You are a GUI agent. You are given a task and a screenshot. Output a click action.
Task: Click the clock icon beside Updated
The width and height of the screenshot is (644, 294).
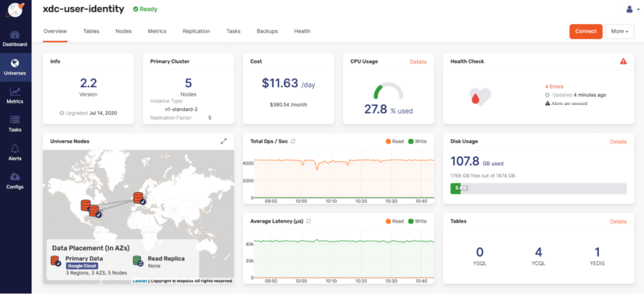point(548,95)
